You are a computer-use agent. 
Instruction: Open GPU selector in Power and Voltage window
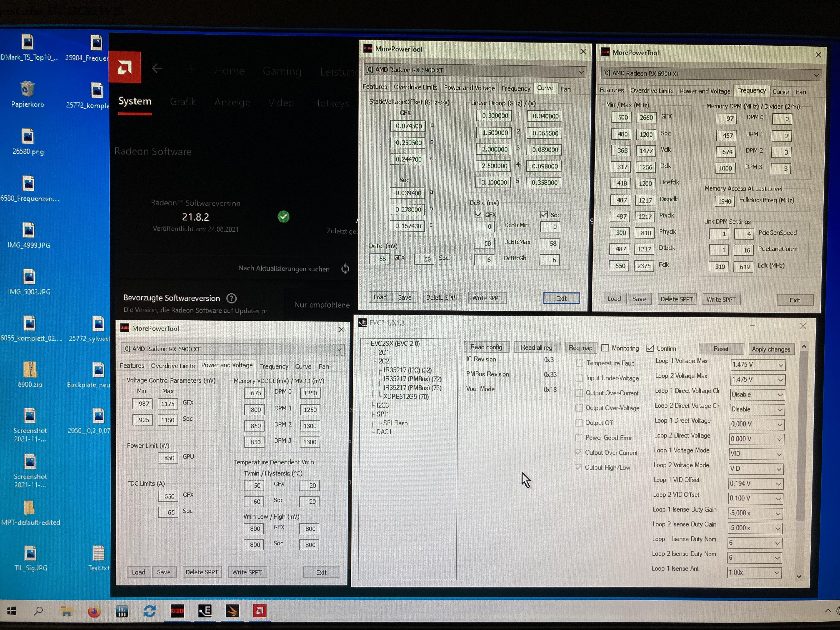(232, 349)
